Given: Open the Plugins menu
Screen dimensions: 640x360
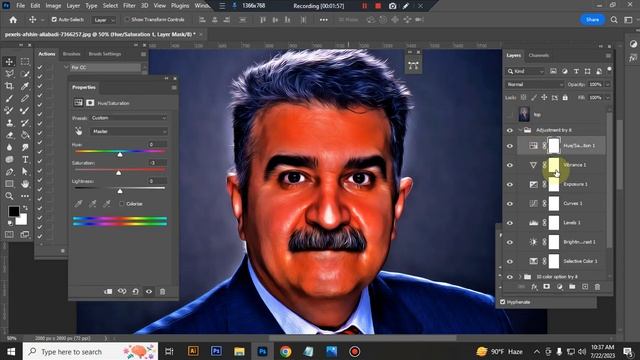Looking at the screenshot, I should click(x=180, y=6).
